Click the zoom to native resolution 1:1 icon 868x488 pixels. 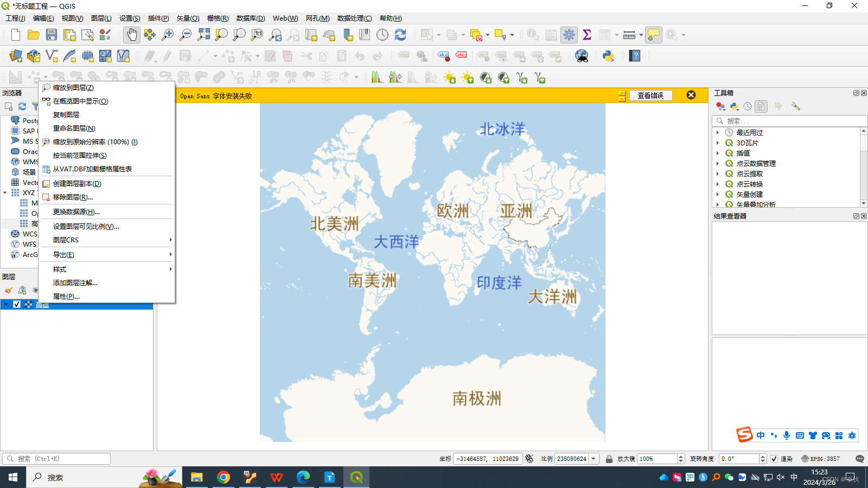257,35
